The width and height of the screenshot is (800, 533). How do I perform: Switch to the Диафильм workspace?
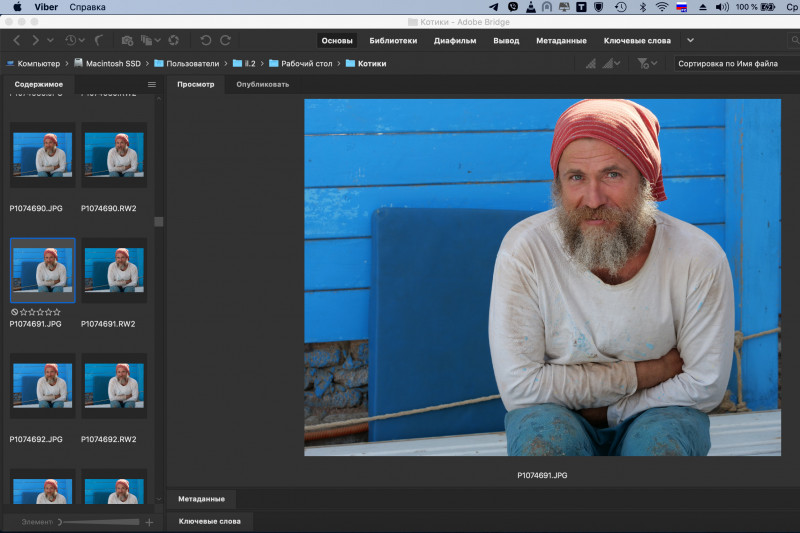tap(455, 41)
